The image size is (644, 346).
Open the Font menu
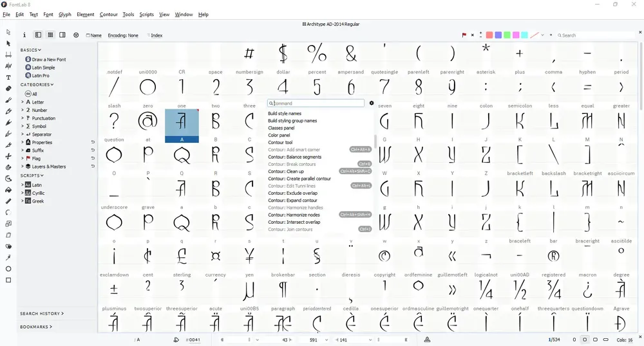48,14
